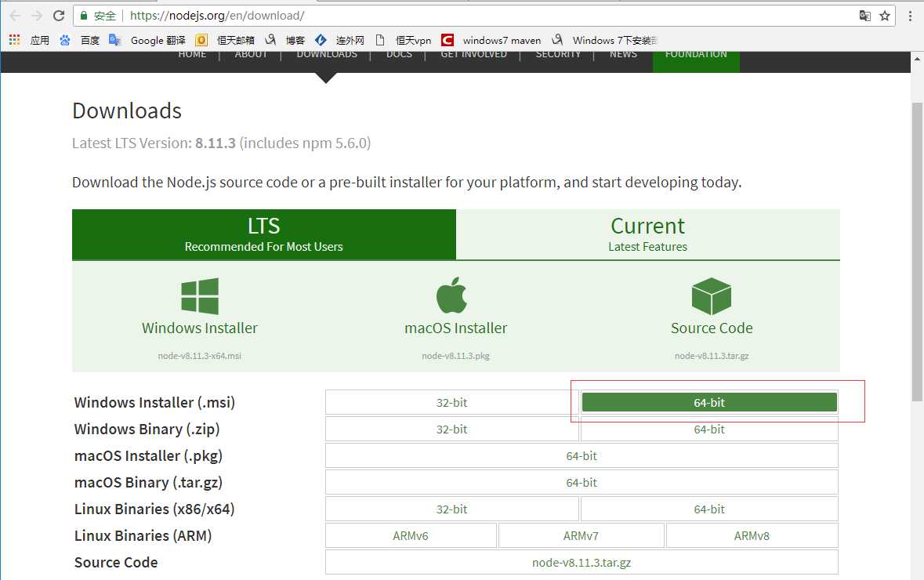Screen dimensions: 924x580
Task: Open the Windows 7下安装 bookmark
Action: tap(605, 40)
